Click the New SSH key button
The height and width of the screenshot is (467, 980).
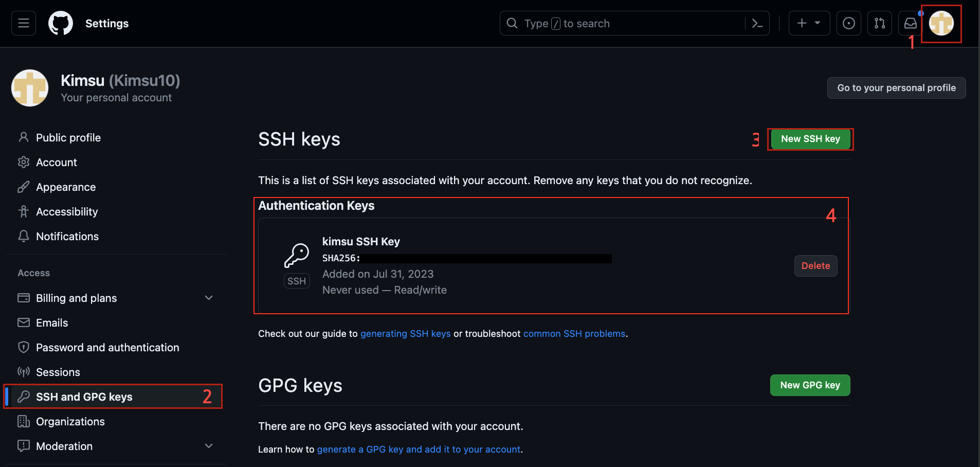coord(810,139)
